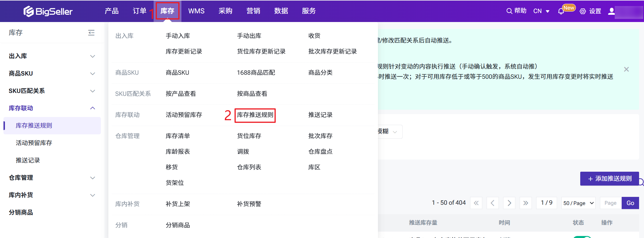Go to the last page with double-arrow icon
This screenshot has height=238, width=644.
tap(525, 203)
